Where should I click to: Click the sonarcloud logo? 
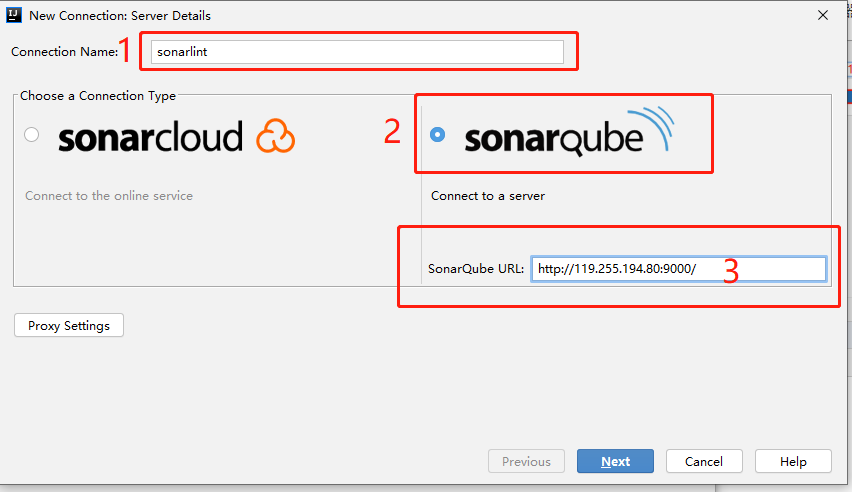177,136
